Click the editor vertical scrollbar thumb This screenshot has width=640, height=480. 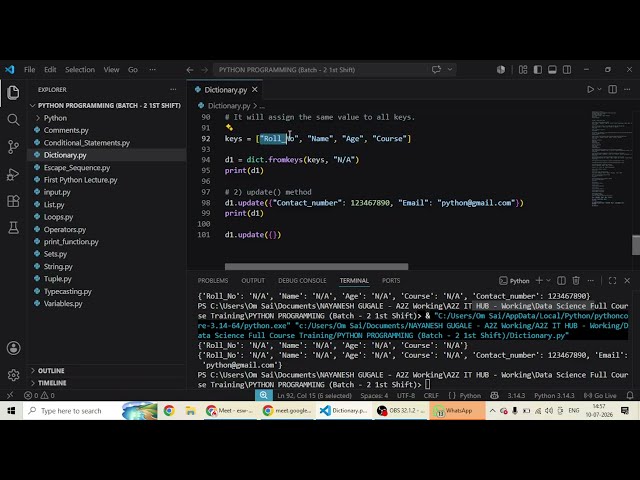636,245
